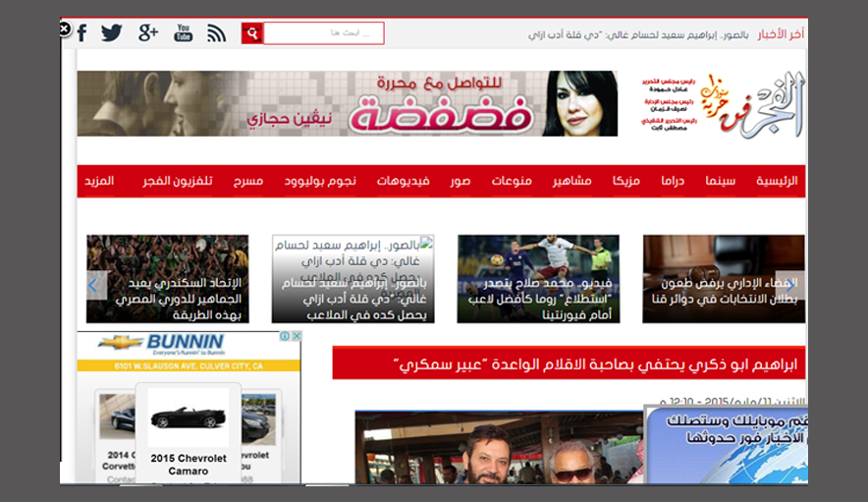Close the popup with the X icon
The width and height of the screenshot is (868, 502).
point(65,29)
